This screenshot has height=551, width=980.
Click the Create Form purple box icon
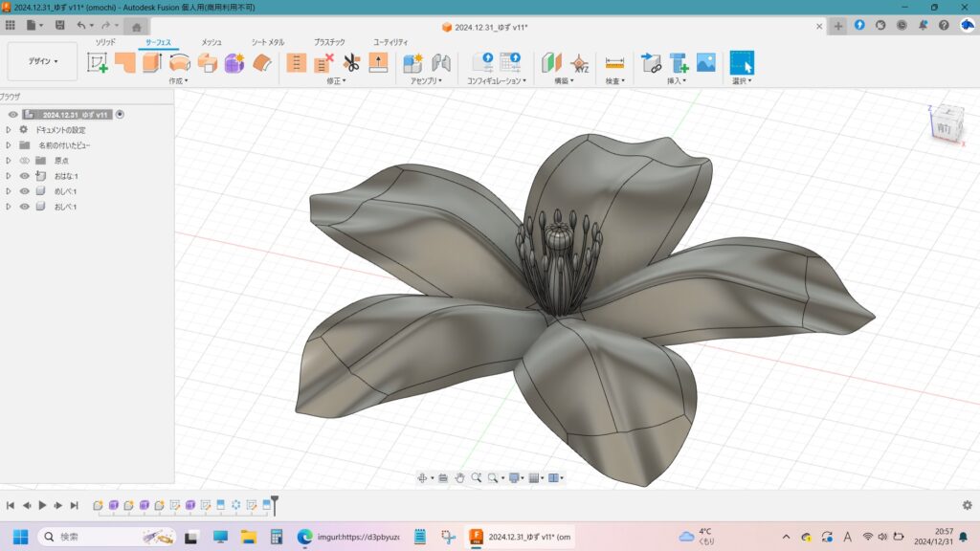234,63
